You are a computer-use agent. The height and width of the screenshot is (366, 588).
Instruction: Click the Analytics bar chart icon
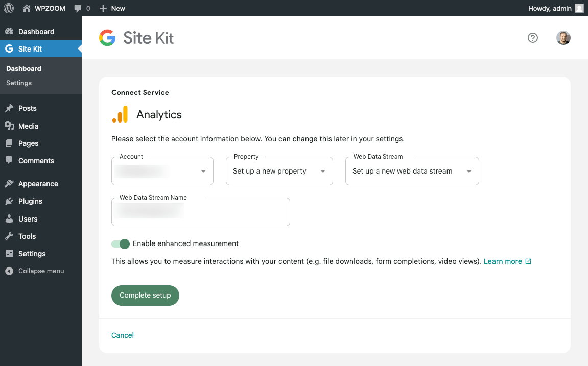pyautogui.click(x=120, y=114)
